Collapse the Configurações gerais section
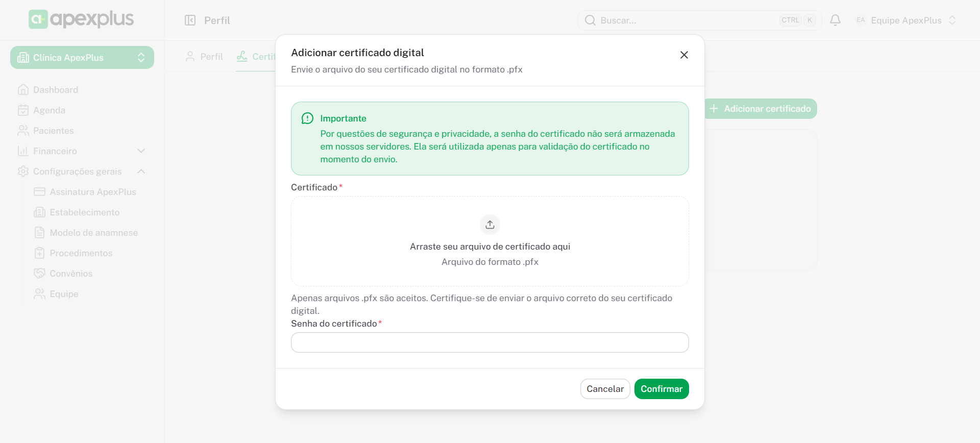The height and width of the screenshot is (443, 980). (141, 171)
